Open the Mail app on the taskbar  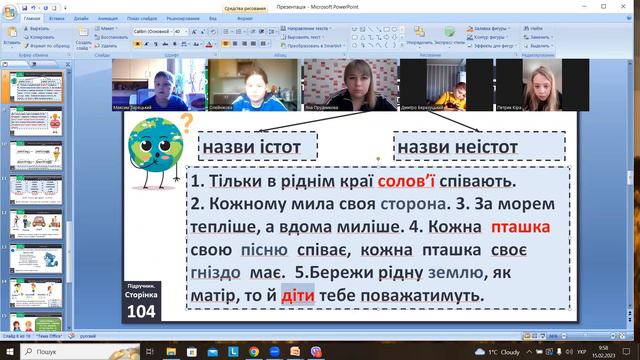tap(213, 351)
